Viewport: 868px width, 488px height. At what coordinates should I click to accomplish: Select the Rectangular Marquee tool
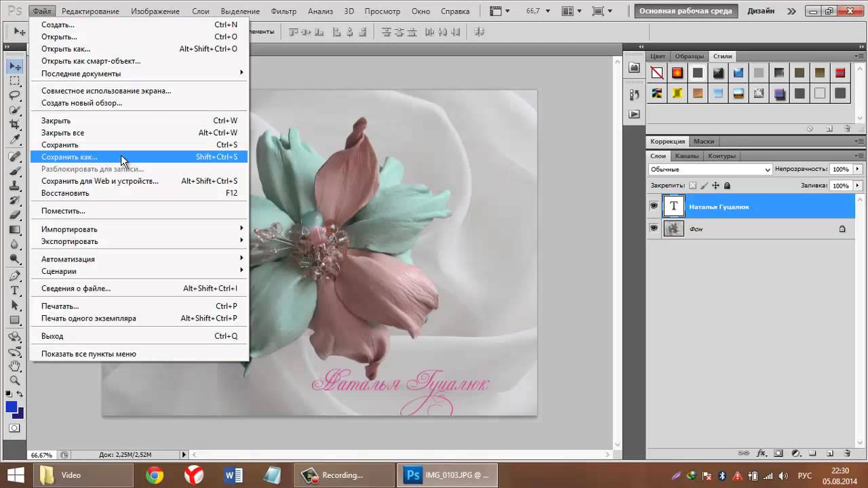[x=14, y=81]
